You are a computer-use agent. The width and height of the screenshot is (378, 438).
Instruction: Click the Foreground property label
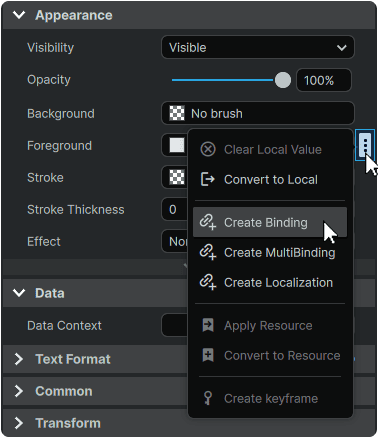[59, 145]
